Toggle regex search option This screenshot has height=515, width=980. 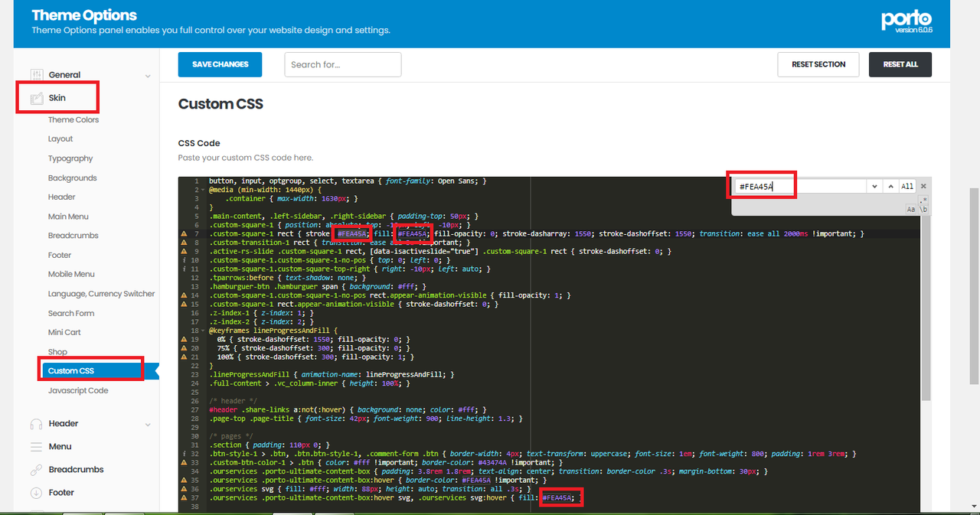tap(923, 200)
